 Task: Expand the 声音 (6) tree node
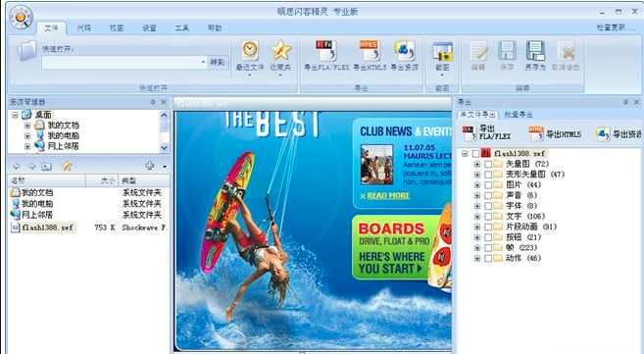tap(477, 195)
